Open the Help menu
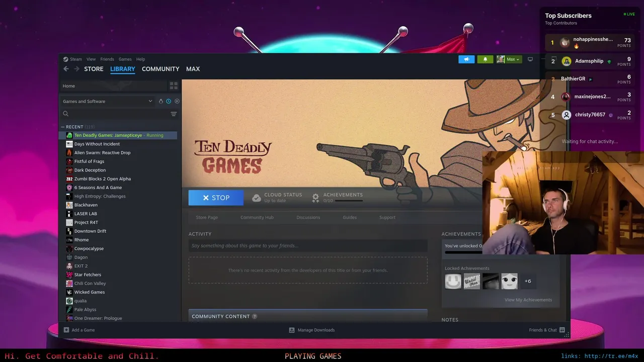This screenshot has height=362, width=644. [x=141, y=59]
